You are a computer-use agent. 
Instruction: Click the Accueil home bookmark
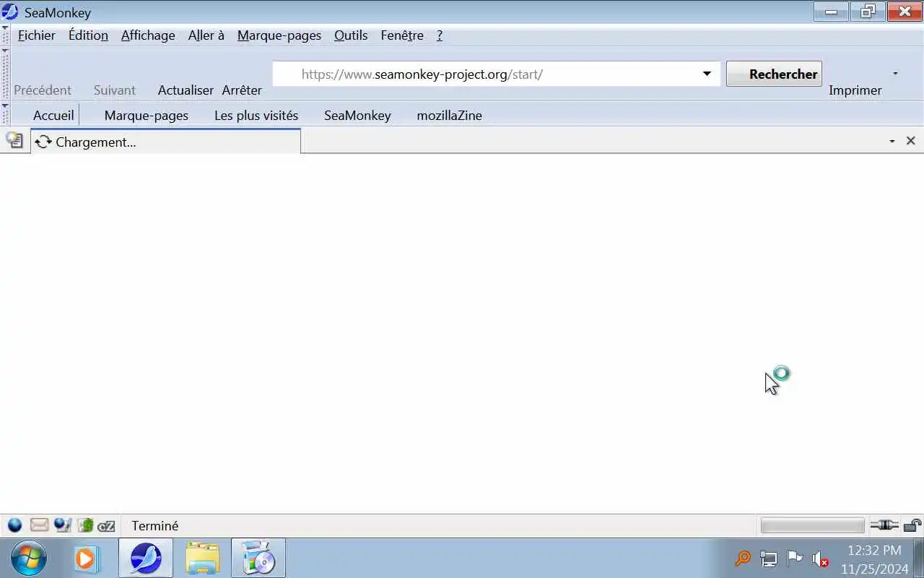(53, 115)
